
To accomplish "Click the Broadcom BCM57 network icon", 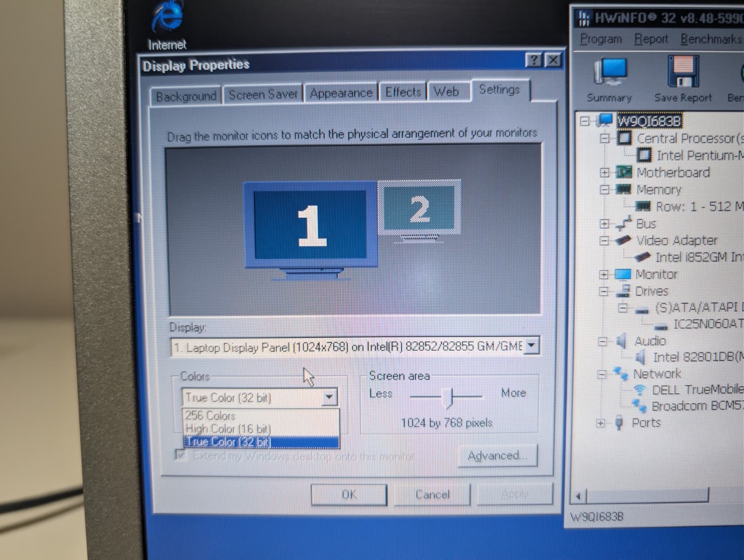I will click(x=639, y=406).
